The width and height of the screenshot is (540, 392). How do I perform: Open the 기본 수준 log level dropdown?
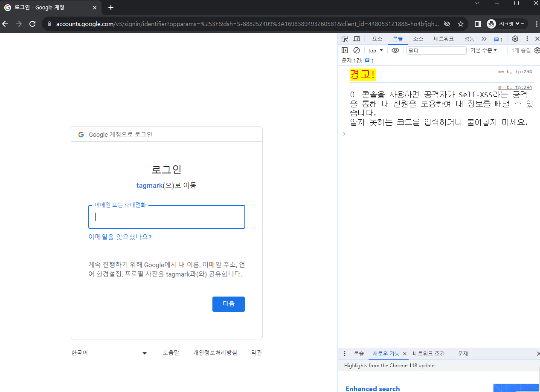[x=484, y=50]
